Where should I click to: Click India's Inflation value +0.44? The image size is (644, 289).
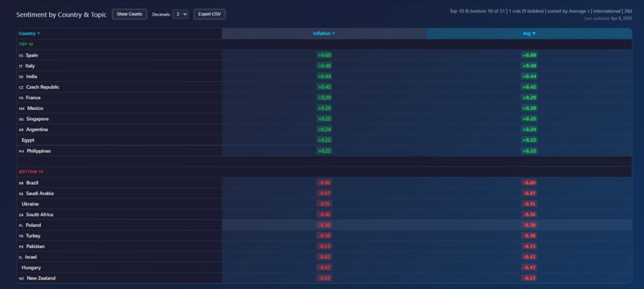tap(324, 77)
